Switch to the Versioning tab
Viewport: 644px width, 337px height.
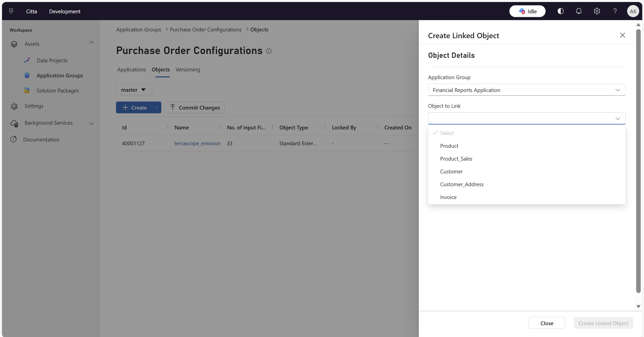pyautogui.click(x=187, y=69)
